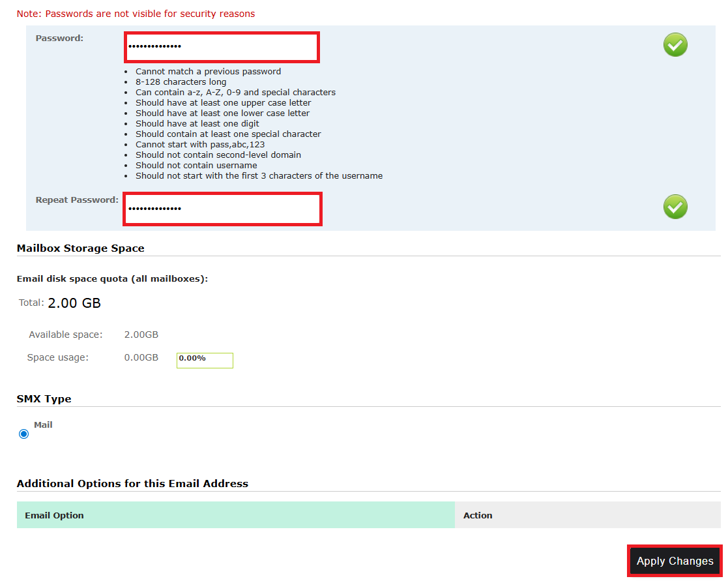
Task: Click the green checkmark beside Password field
Action: [x=675, y=46]
